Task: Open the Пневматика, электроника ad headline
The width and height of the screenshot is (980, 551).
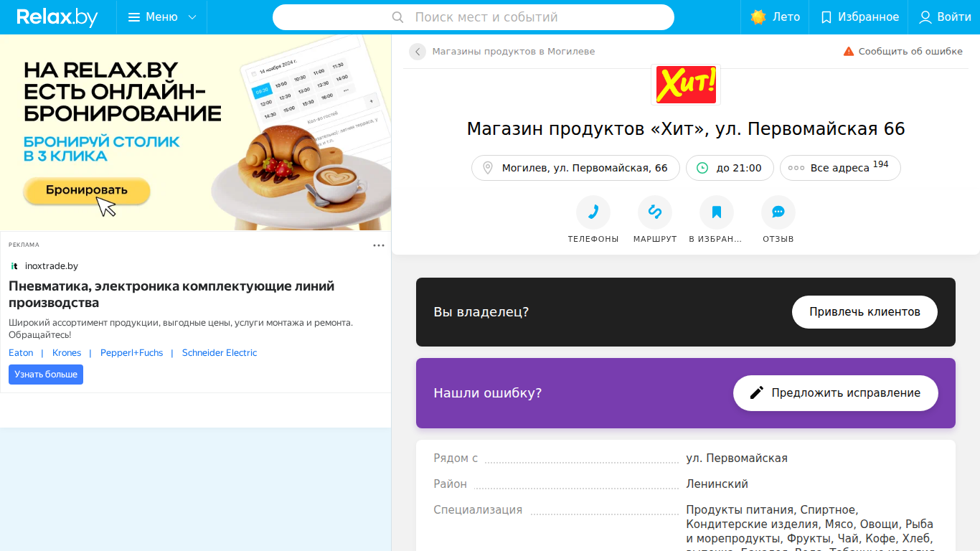Action: pyautogui.click(x=171, y=295)
